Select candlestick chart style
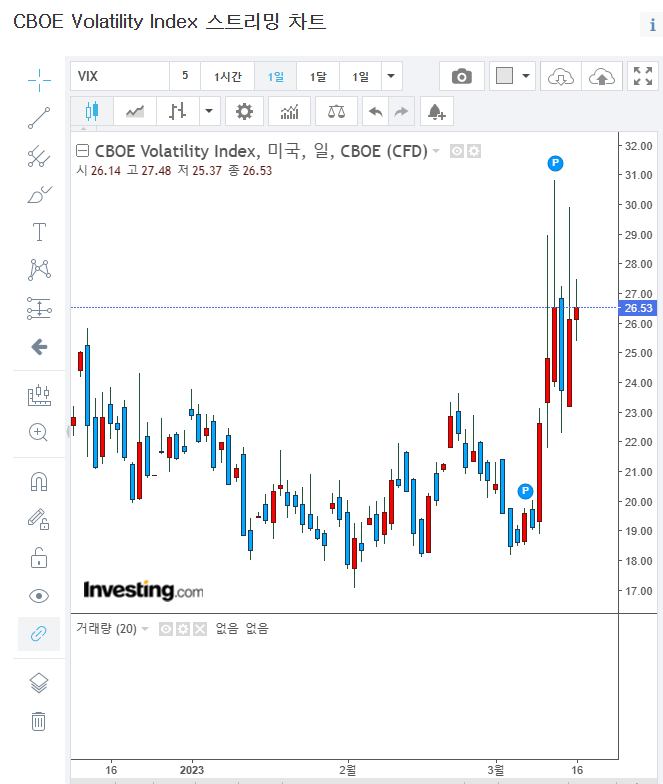Image resolution: width=663 pixels, height=784 pixels. tap(92, 111)
